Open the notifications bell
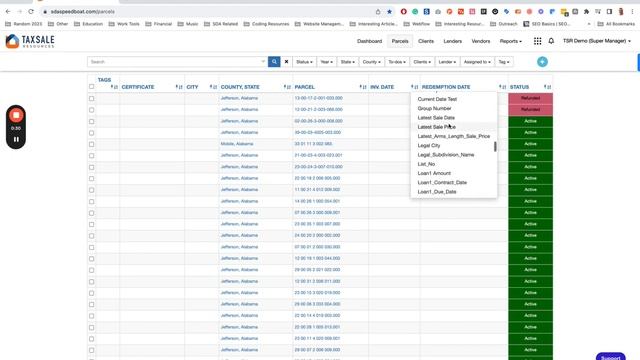The width and height of the screenshot is (640, 360). click(x=551, y=41)
